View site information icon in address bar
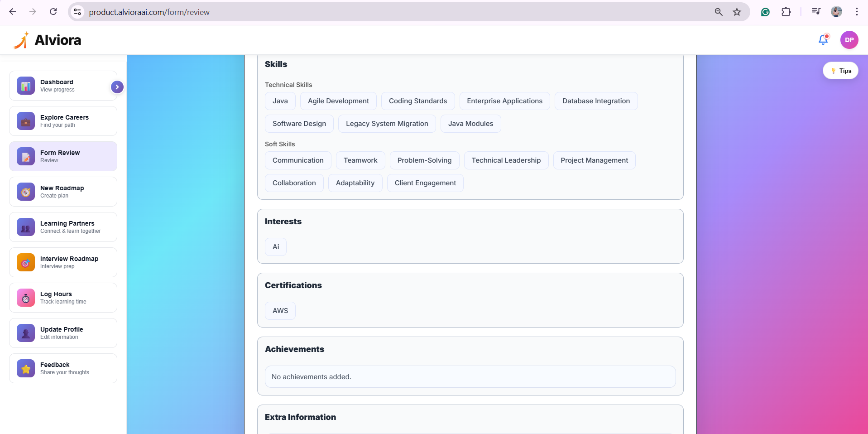The height and width of the screenshot is (434, 868). [x=77, y=12]
